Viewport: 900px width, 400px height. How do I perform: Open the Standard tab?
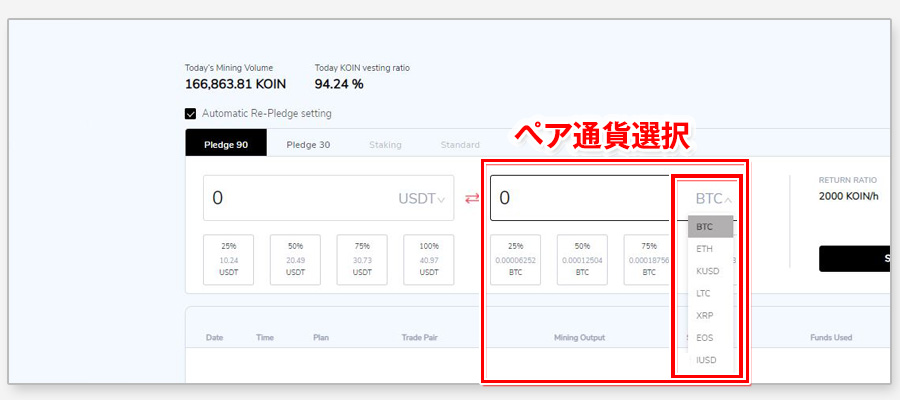click(460, 145)
